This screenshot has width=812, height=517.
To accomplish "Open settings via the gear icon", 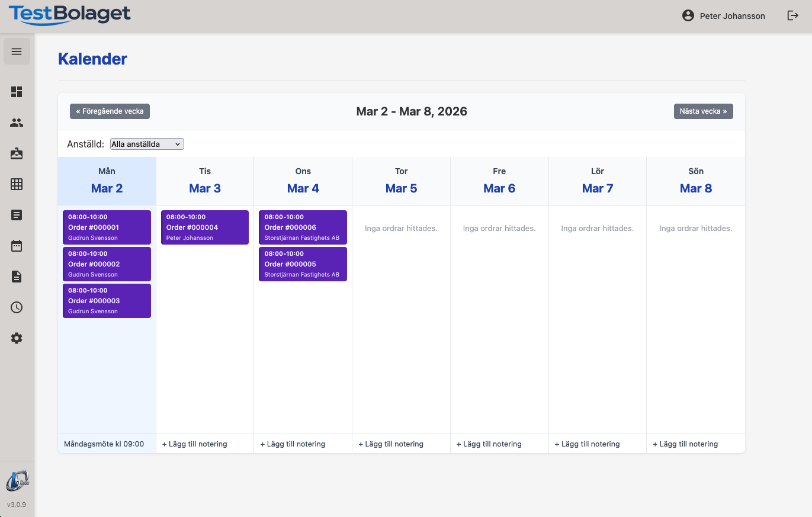I will pos(17,338).
